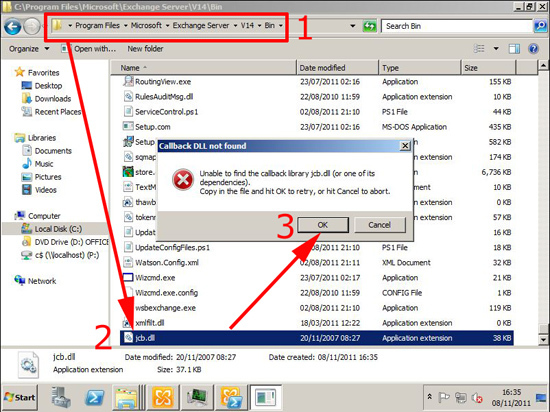Select Computer in navigation pane
550x412 pixels.
[37, 216]
